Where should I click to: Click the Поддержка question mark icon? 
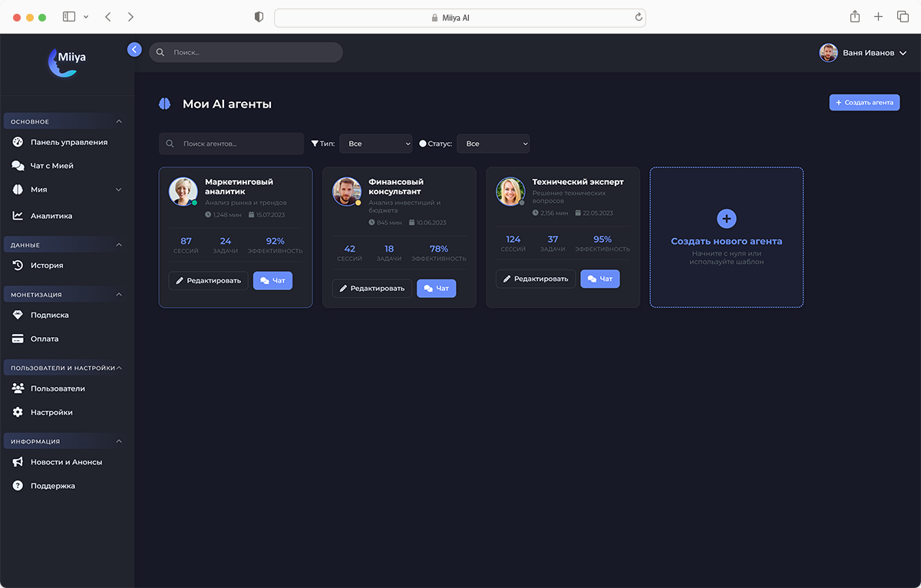pos(17,485)
